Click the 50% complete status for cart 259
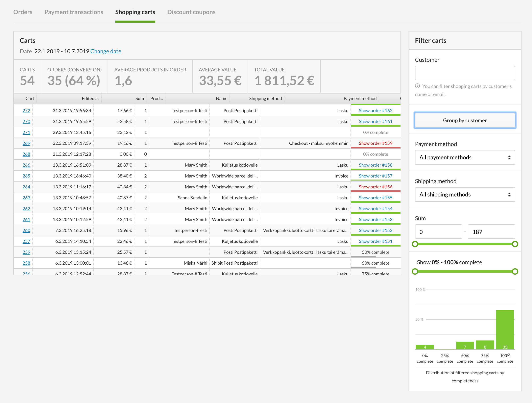 click(x=376, y=252)
